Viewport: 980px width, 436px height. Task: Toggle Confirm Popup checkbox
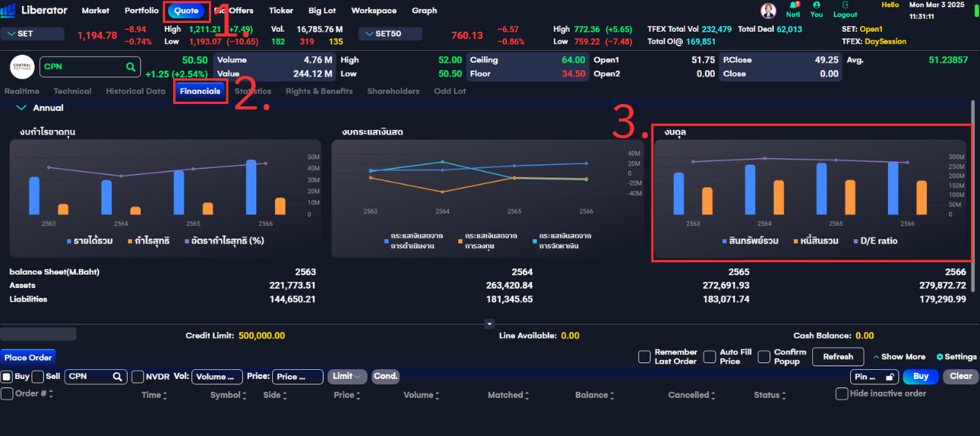(x=763, y=356)
